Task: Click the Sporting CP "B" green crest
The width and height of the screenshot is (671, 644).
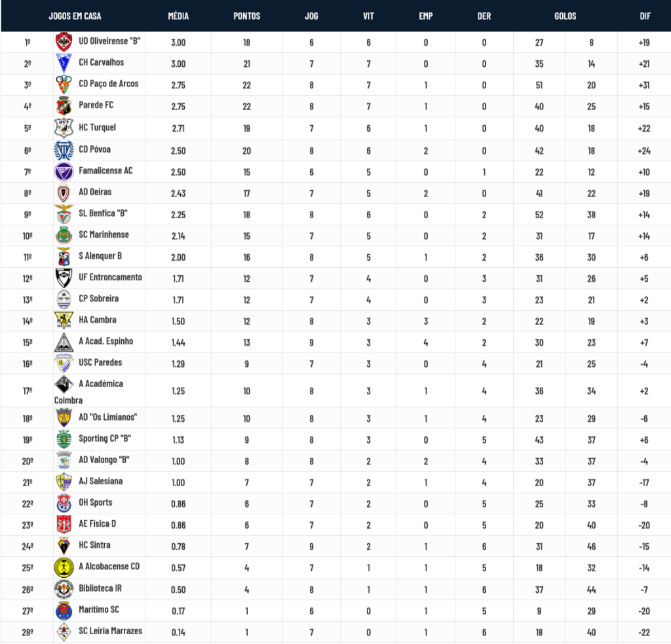Action: click(x=64, y=439)
